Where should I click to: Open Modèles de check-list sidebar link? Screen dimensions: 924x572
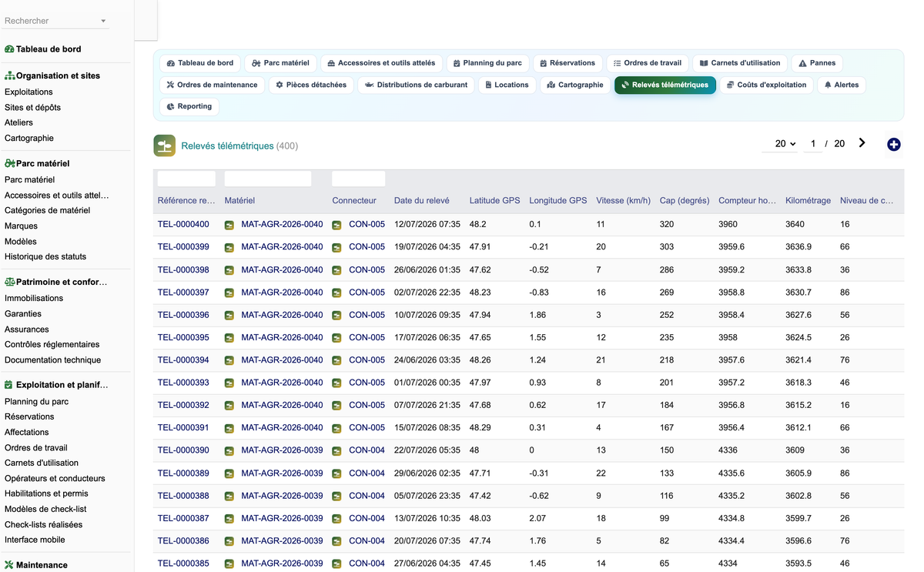click(x=45, y=509)
